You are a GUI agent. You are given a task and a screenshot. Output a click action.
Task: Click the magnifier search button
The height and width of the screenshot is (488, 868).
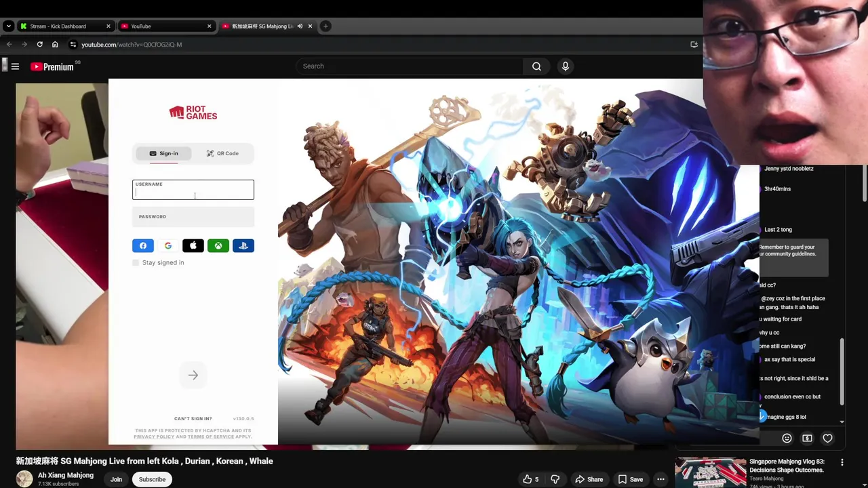pyautogui.click(x=536, y=66)
